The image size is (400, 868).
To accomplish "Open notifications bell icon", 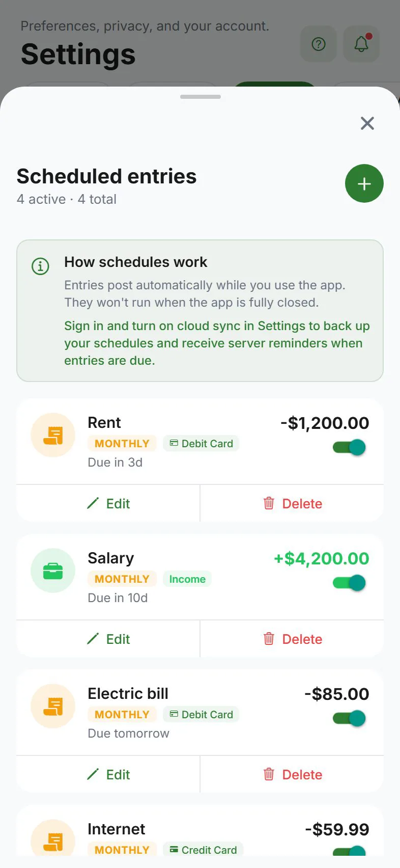I will 361,44.
